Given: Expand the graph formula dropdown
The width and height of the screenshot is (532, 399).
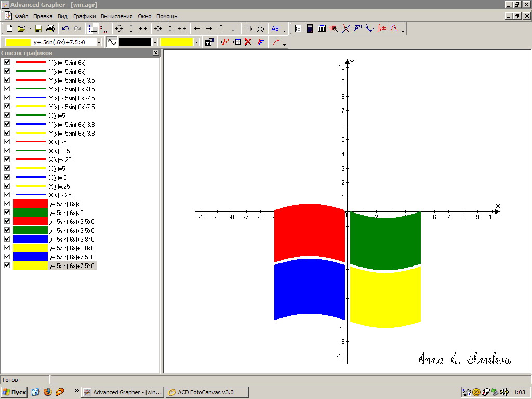Looking at the screenshot, I should pyautogui.click(x=99, y=42).
